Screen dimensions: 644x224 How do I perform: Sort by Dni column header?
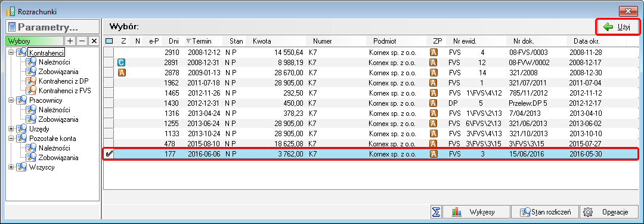pos(174,41)
